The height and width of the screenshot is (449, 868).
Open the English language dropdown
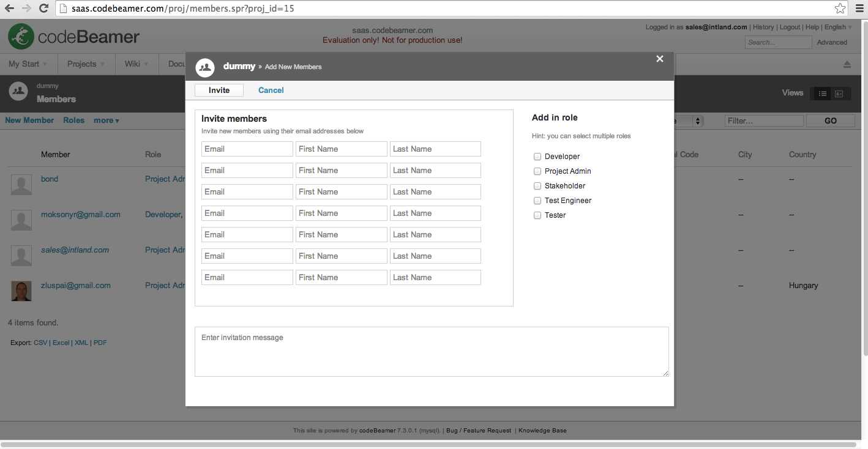(x=838, y=27)
